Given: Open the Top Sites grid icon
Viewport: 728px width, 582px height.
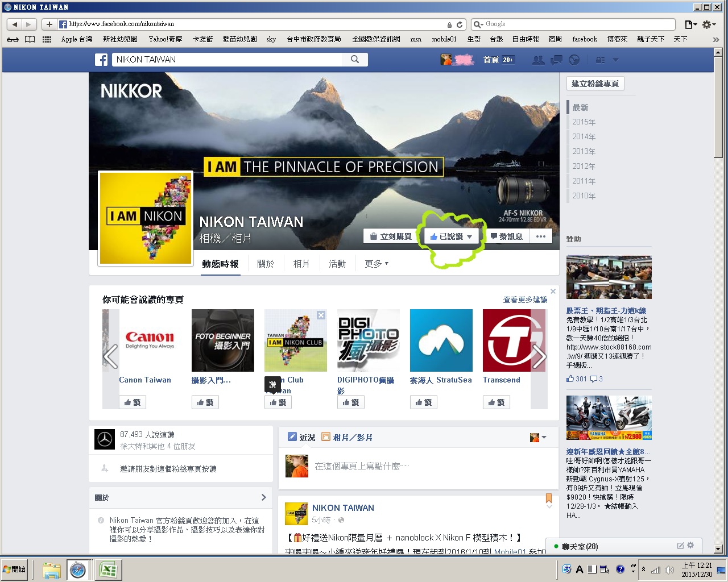Looking at the screenshot, I should click(47, 39).
